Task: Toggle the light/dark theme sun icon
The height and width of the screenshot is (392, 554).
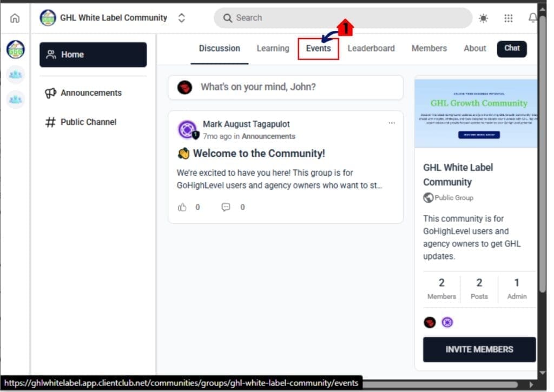Action: click(483, 18)
